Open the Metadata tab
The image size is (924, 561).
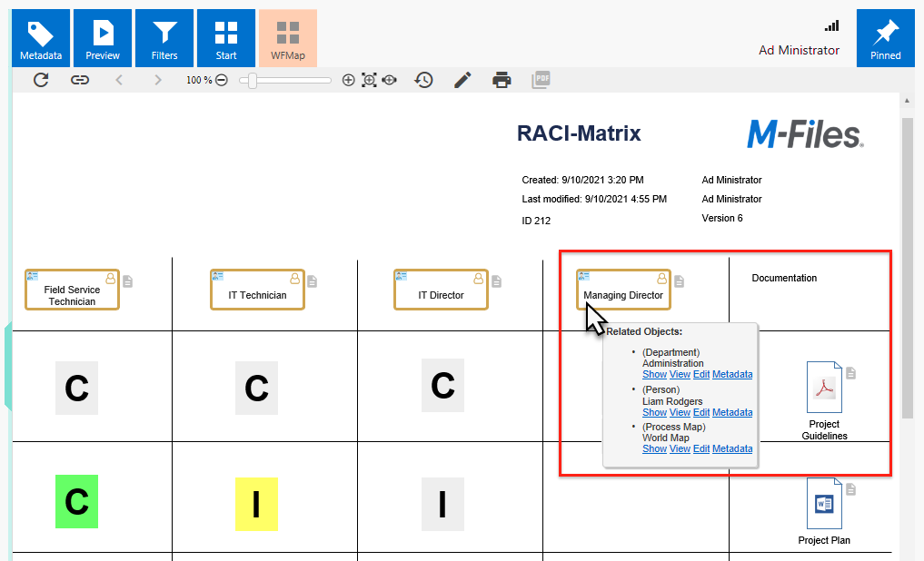(x=41, y=39)
